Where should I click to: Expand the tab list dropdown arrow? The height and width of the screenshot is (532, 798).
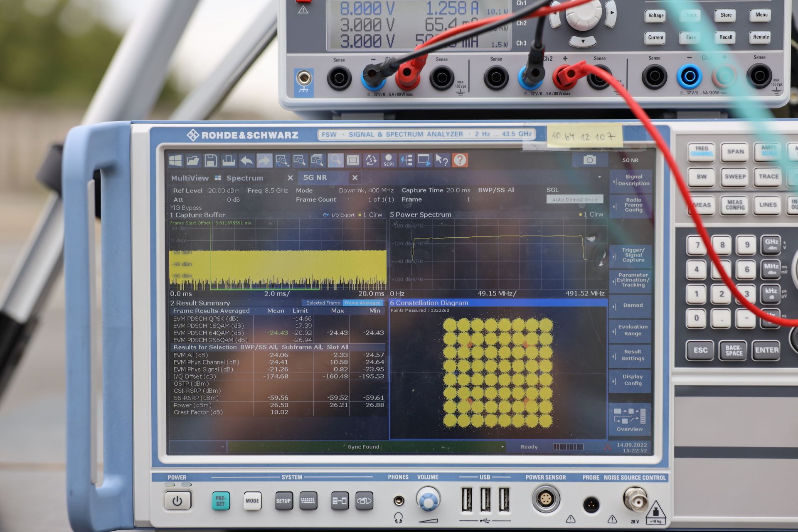(599, 177)
